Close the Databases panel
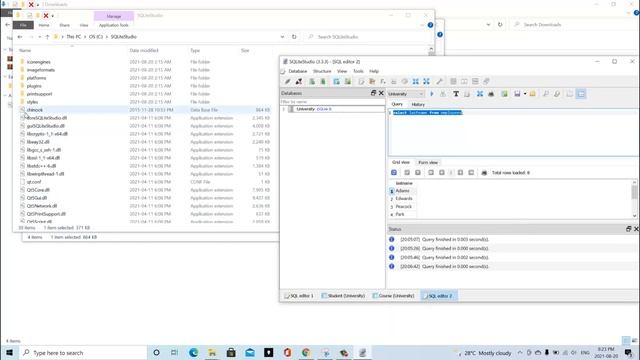640x360 pixels. coord(381,93)
